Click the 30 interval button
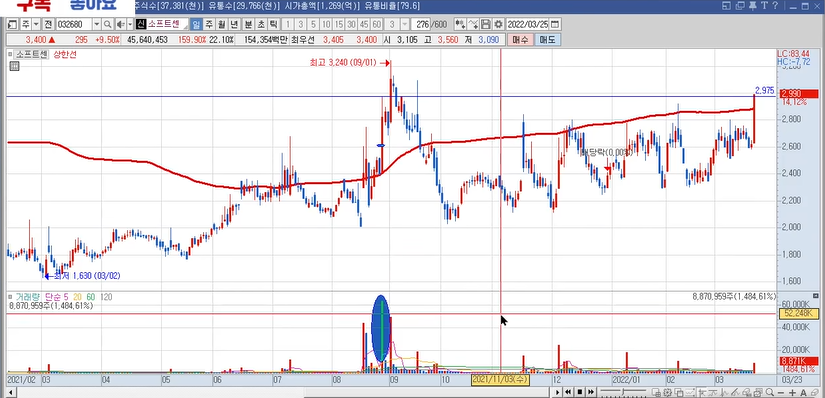This screenshot has height=398, width=825. [351, 24]
